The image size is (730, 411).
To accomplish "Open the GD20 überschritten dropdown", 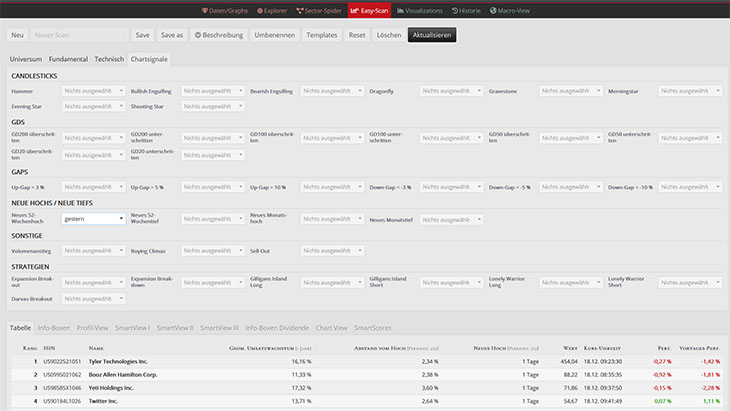I will pos(94,155).
